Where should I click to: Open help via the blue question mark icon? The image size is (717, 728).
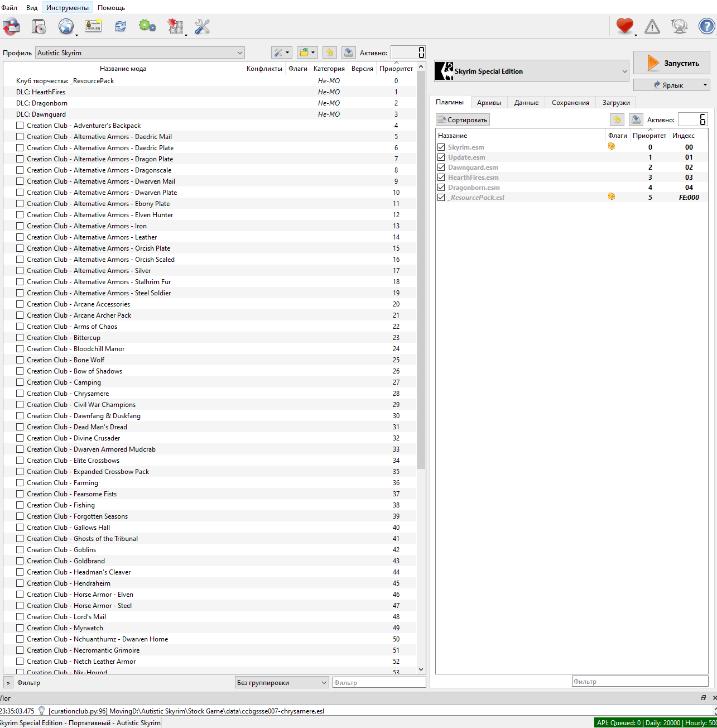(706, 26)
